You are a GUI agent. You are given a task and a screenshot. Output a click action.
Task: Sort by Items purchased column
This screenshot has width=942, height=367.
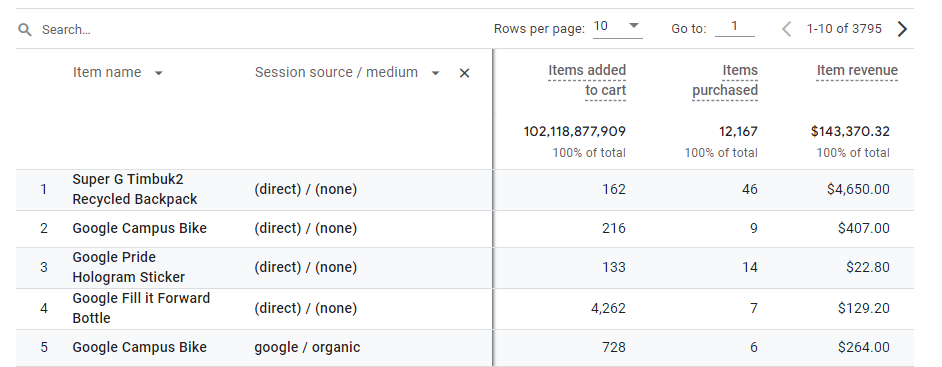pos(725,80)
